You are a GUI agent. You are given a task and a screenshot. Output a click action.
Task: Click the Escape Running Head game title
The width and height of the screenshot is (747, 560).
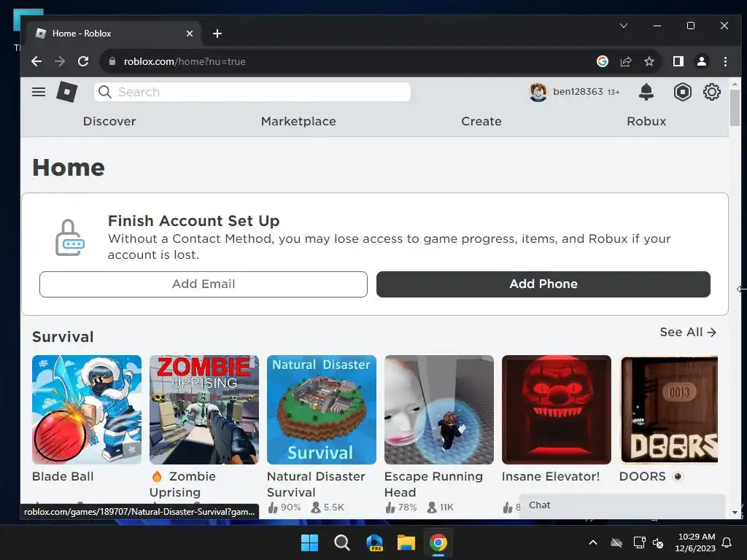pyautogui.click(x=433, y=484)
